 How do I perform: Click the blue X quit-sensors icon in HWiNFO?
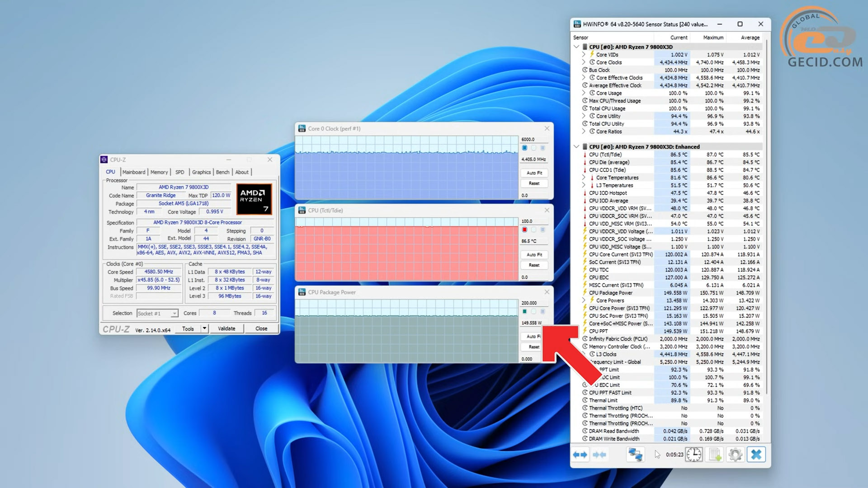[756, 455]
